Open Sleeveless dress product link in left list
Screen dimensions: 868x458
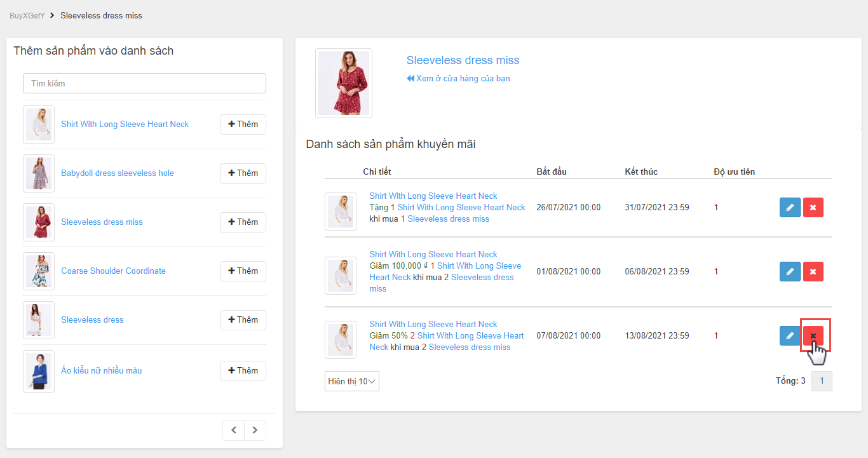pos(92,320)
